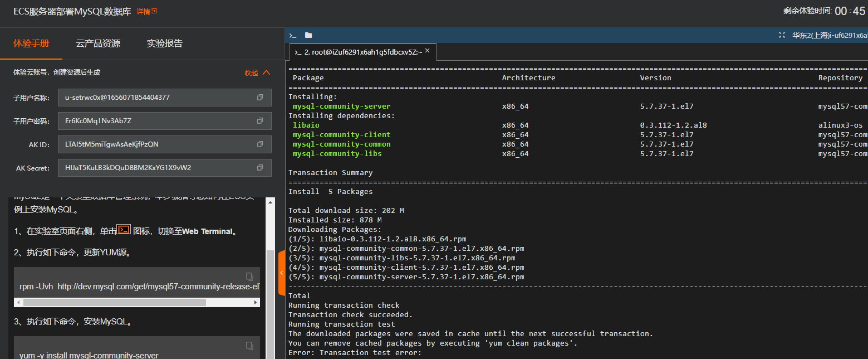Copy the 子用户密码 value

pos(260,121)
